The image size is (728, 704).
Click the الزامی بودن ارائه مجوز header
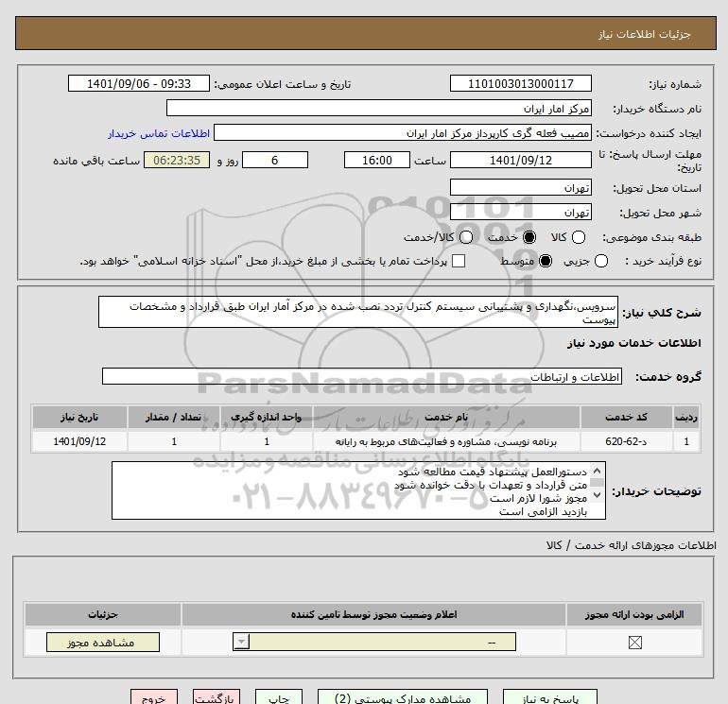[634, 614]
